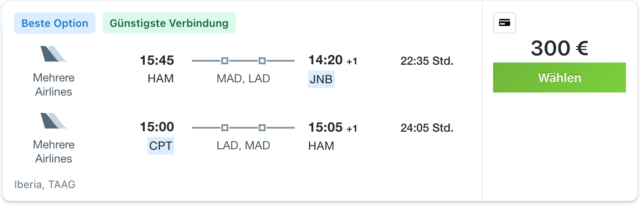Viewport: 644px width, 207px height.
Task: Click the credit card payment icon
Action: point(505,23)
